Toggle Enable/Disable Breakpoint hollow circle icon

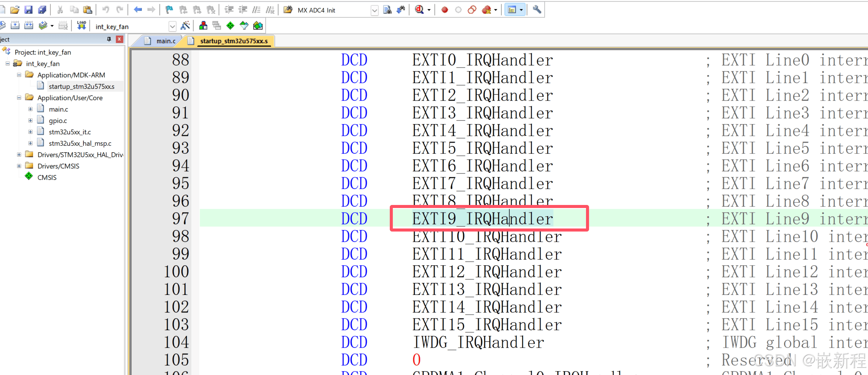458,10
